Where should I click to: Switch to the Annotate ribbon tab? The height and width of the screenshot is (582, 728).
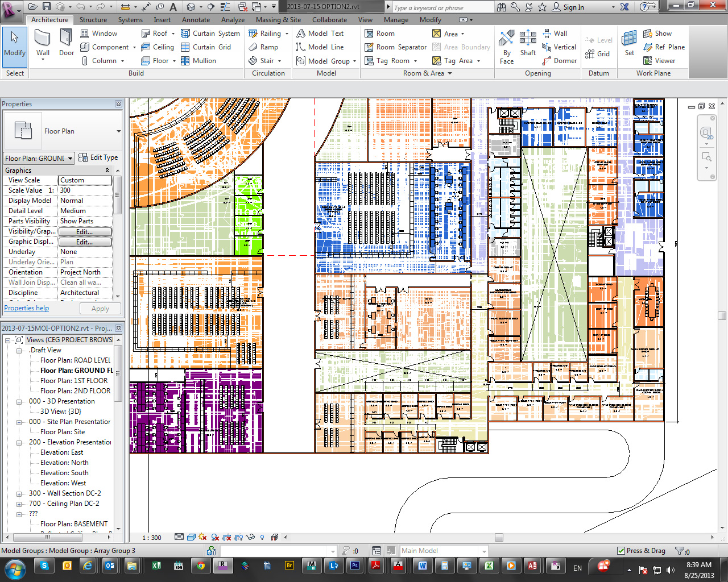[x=196, y=20]
